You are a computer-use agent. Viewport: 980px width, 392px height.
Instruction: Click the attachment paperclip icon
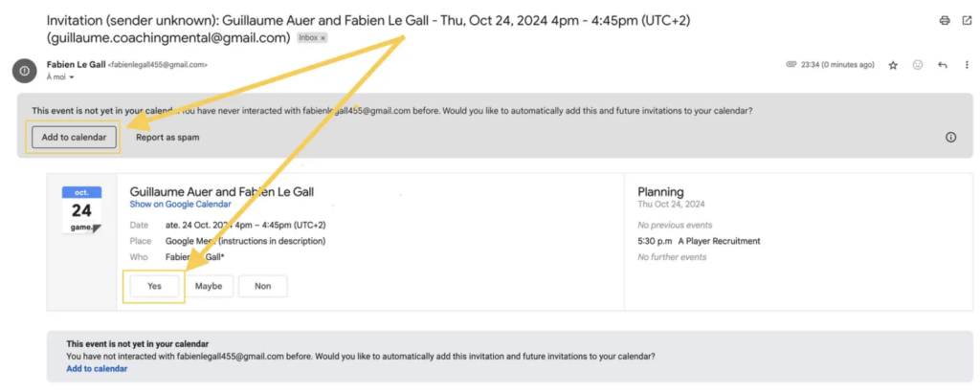tap(791, 65)
